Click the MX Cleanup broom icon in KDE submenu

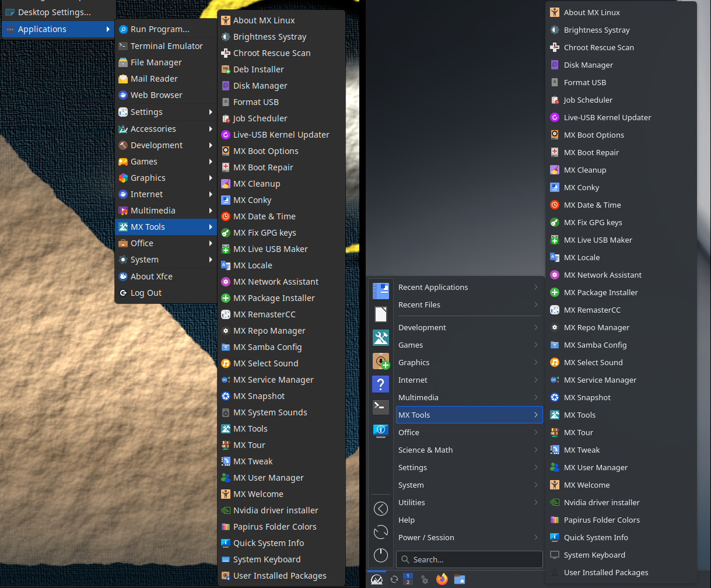pyautogui.click(x=555, y=170)
